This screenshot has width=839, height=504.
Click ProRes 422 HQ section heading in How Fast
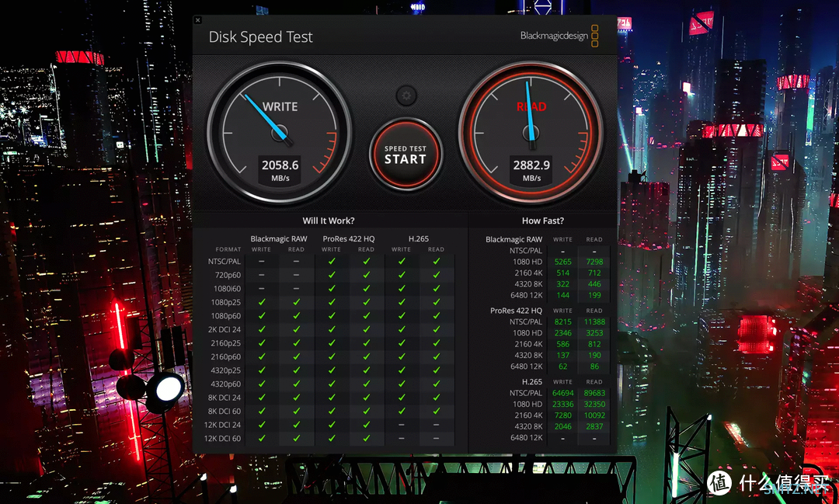(517, 311)
